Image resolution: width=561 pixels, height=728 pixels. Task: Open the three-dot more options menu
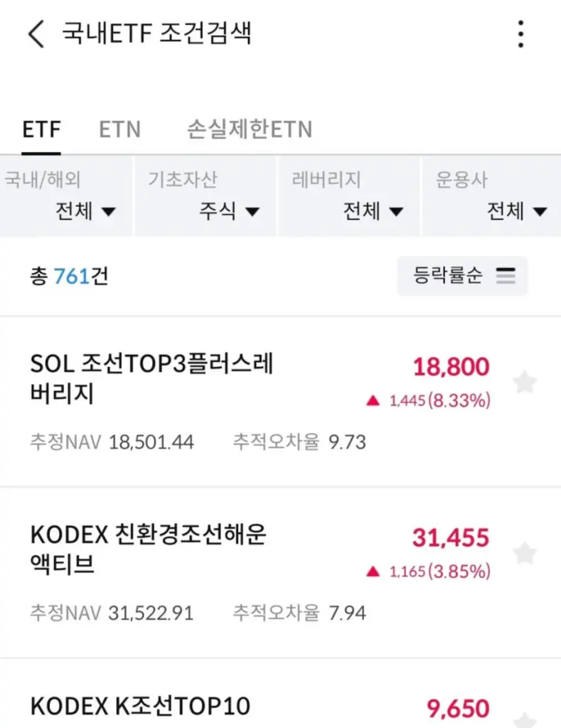(x=521, y=34)
